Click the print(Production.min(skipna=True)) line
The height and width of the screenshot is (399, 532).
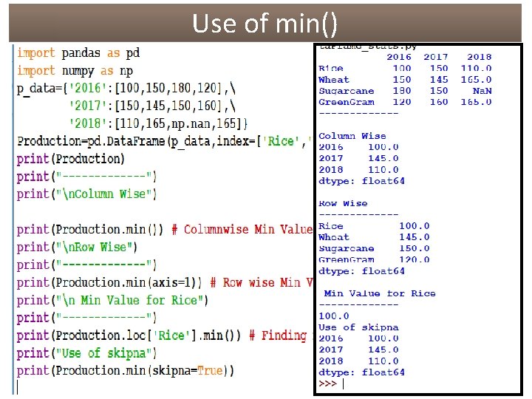tap(126, 371)
